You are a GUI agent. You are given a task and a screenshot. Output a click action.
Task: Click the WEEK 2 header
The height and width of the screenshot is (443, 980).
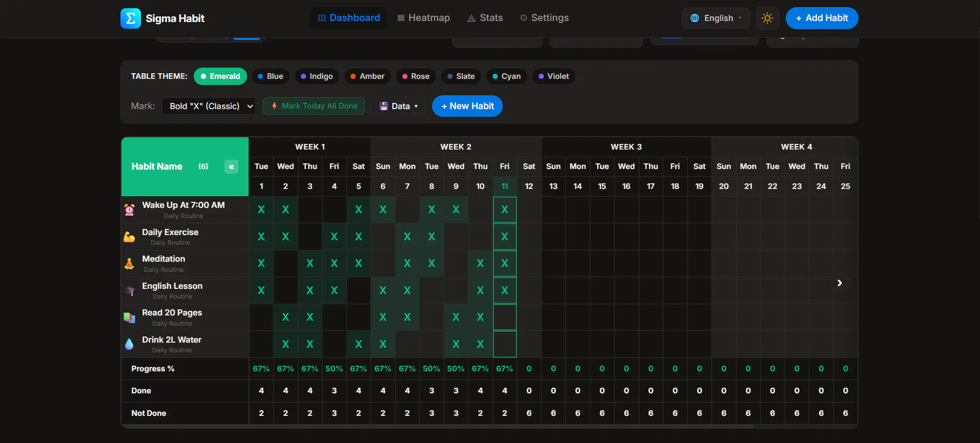click(x=456, y=147)
